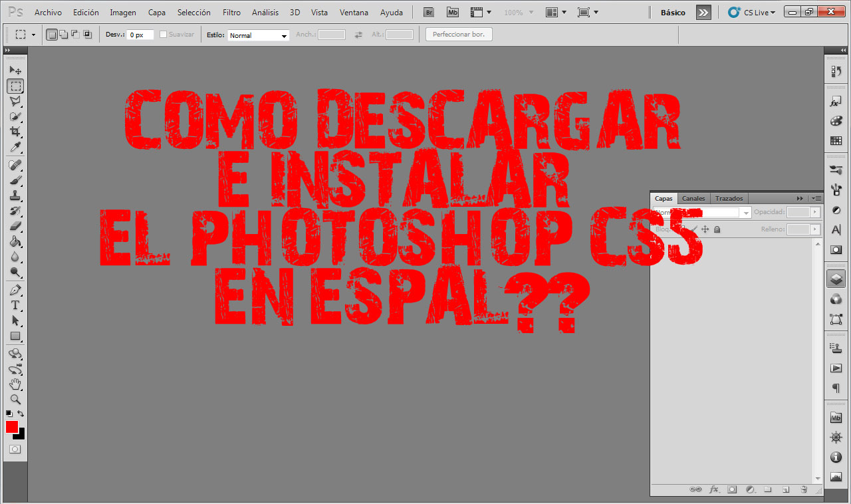Viewport: 851px width, 504px height.
Task: Switch foreground and background colors
Action: (21, 414)
